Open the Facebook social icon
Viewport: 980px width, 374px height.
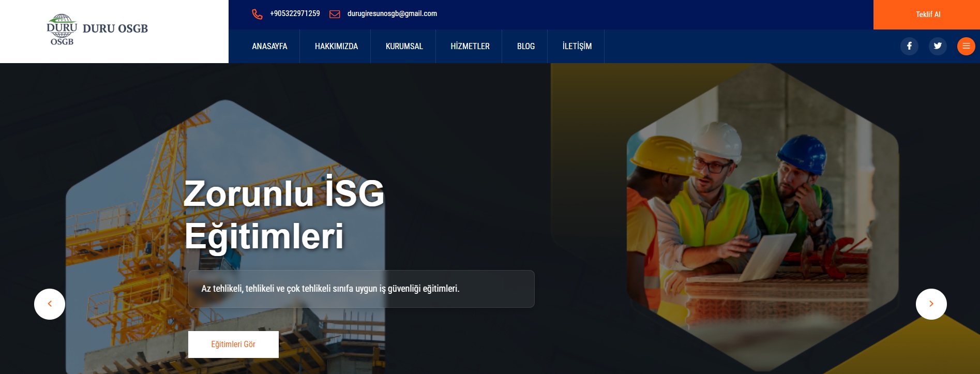tap(909, 46)
